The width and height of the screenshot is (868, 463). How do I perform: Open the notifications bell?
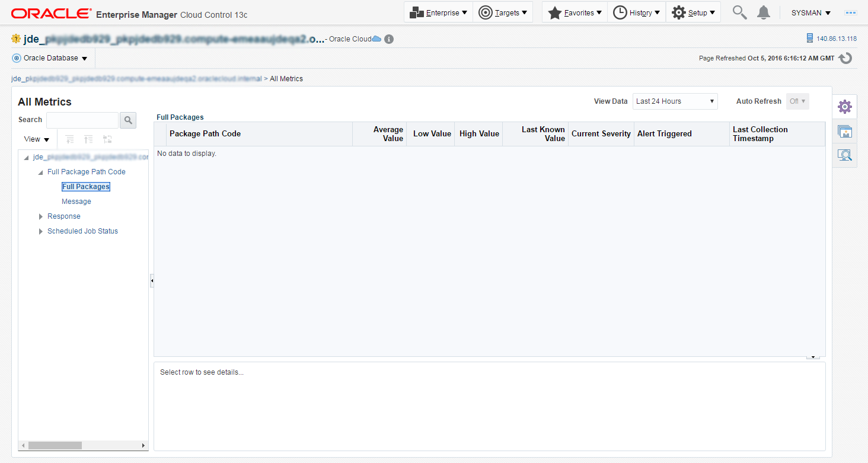tap(764, 12)
